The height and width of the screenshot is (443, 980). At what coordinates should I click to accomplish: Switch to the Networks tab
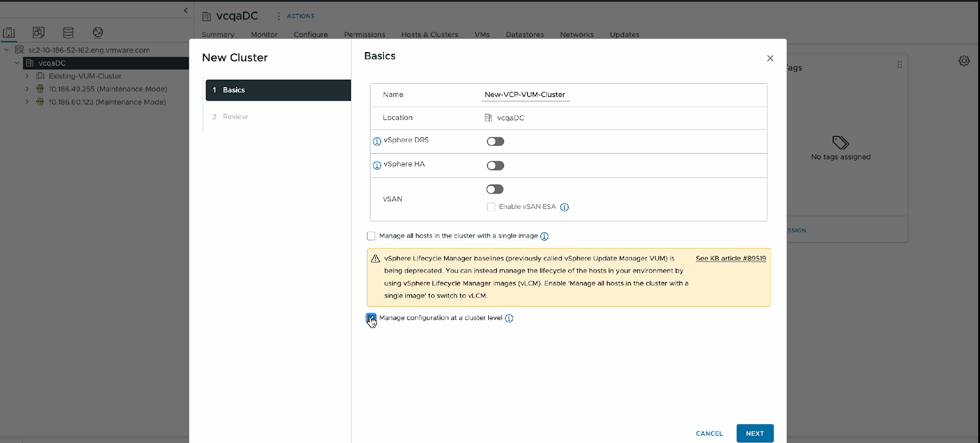click(577, 34)
